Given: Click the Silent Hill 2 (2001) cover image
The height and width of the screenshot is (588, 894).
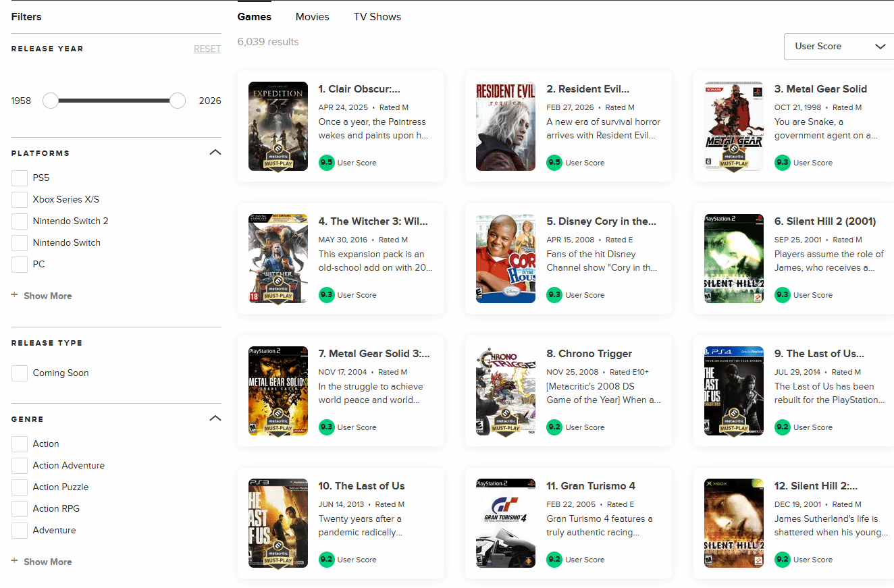Looking at the screenshot, I should coord(733,259).
